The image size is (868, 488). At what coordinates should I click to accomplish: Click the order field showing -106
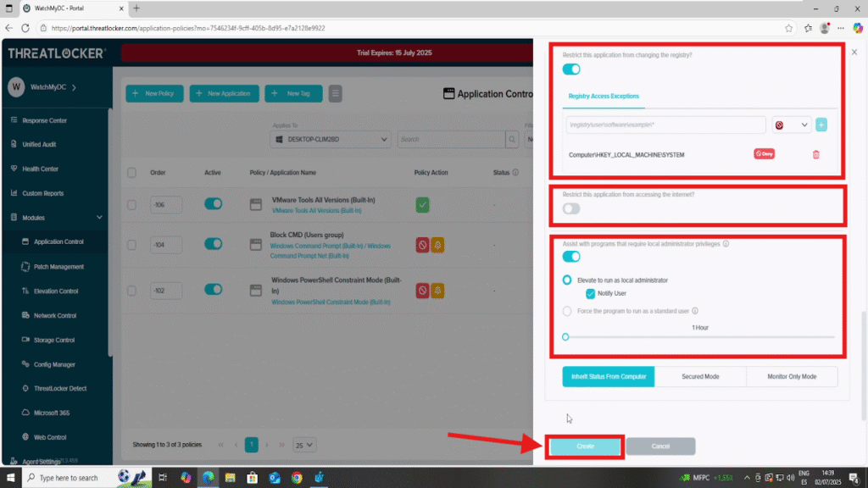pos(166,205)
